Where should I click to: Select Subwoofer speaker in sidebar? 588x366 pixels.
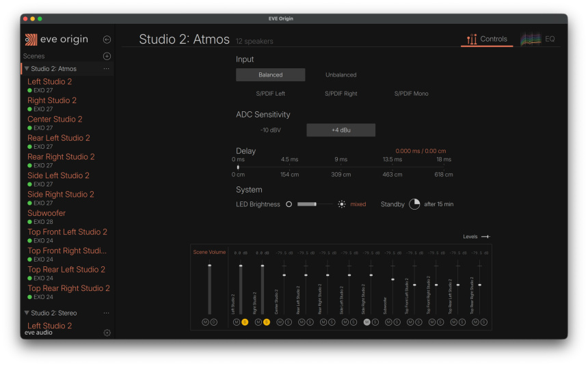tap(46, 213)
